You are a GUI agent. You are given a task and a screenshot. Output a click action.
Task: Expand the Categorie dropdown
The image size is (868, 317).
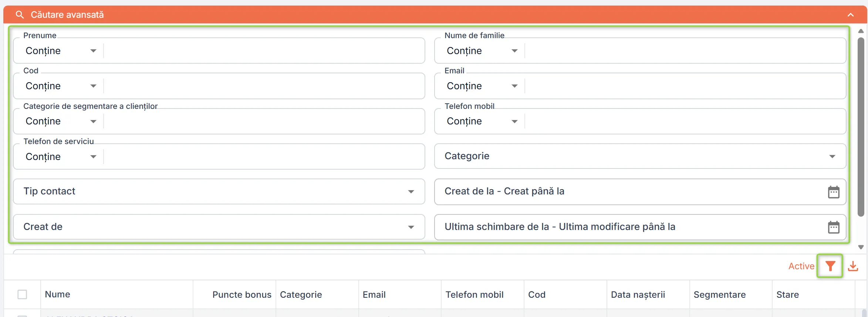[x=640, y=156]
